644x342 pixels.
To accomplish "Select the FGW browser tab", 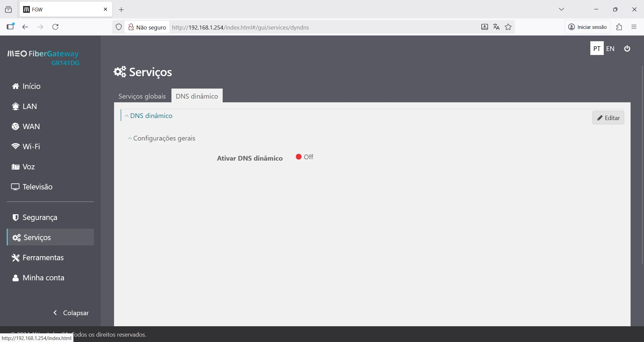I will (66, 9).
